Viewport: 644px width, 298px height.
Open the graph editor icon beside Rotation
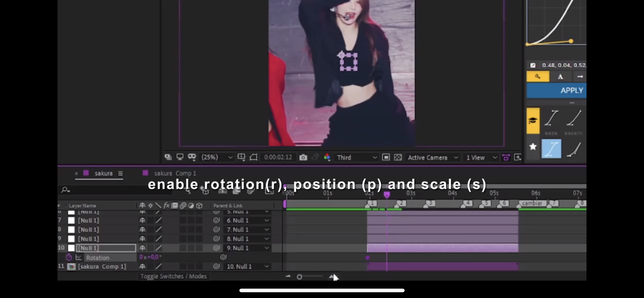(x=78, y=257)
